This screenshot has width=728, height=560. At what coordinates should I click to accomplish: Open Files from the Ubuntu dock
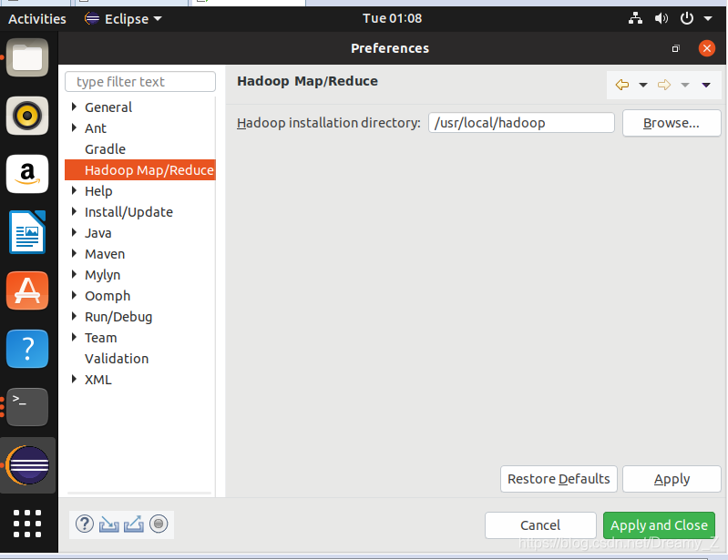pyautogui.click(x=27, y=57)
